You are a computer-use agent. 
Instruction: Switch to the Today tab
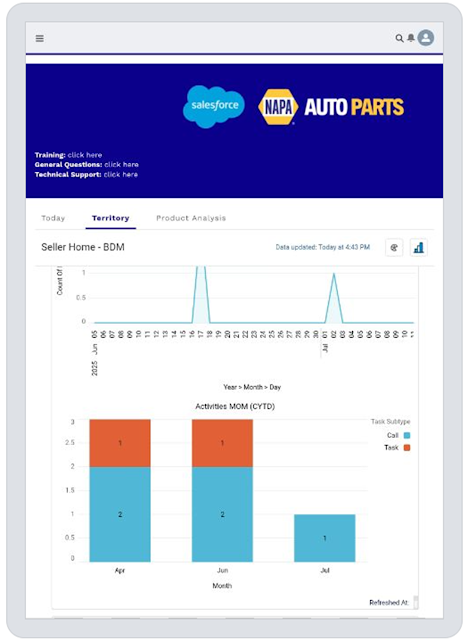coord(53,218)
